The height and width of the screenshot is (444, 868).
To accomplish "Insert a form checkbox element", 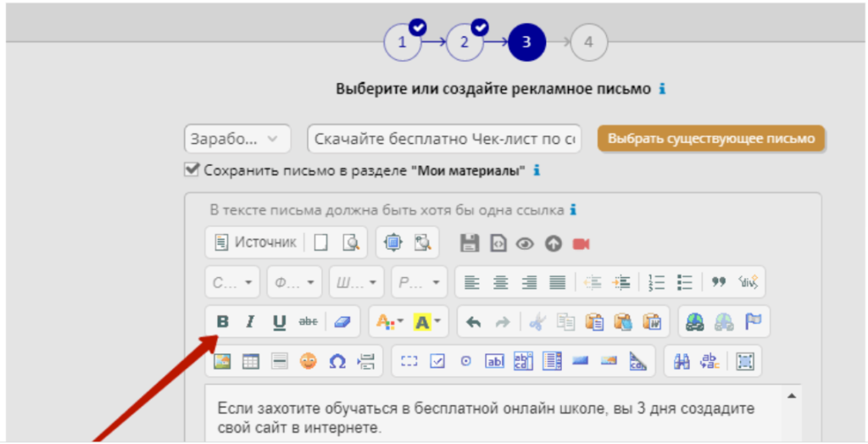I will (x=437, y=362).
